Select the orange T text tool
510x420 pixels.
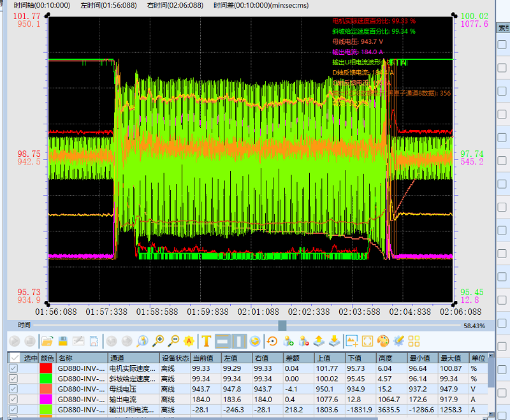click(207, 341)
